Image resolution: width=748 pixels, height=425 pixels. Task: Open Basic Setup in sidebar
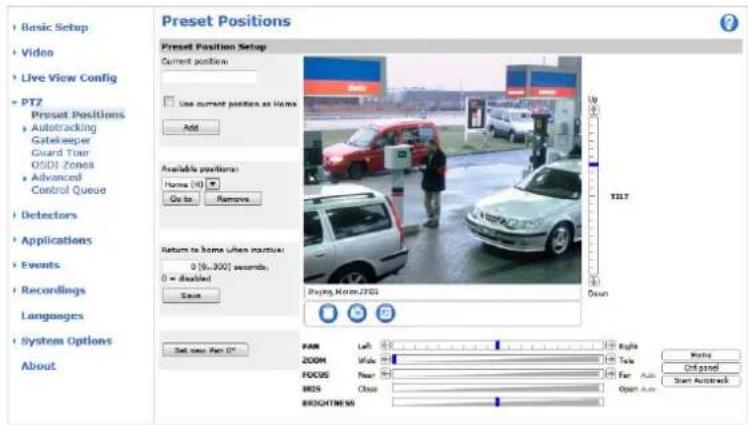click(54, 27)
